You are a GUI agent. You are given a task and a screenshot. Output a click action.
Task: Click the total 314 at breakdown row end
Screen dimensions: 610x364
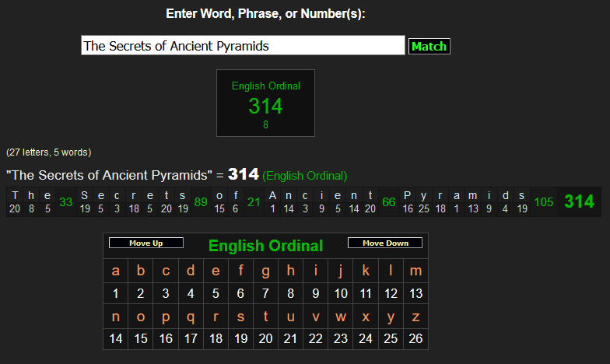point(579,202)
